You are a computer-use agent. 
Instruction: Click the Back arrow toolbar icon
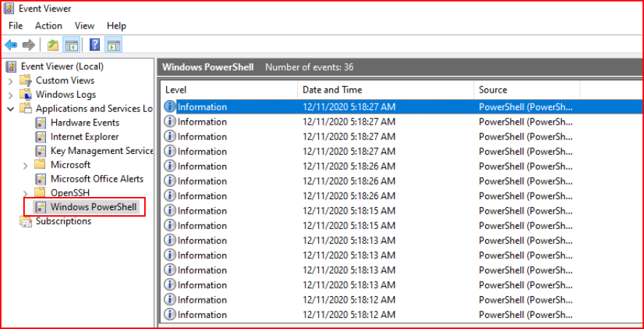(11, 44)
